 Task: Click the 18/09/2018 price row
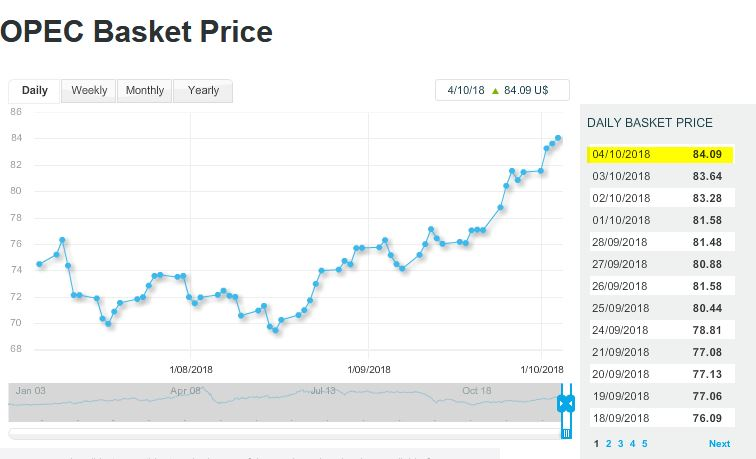click(660, 418)
